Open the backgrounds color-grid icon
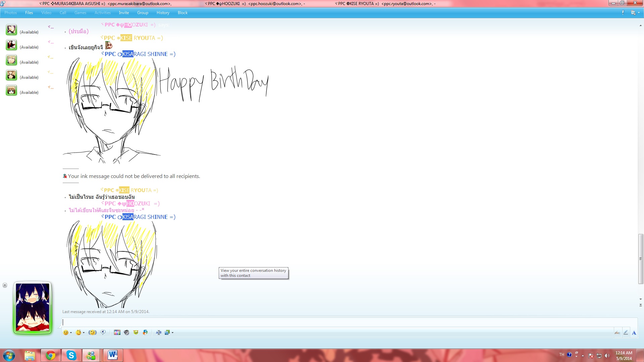Screen dimensions: 644x362 pyautogui.click(x=117, y=333)
